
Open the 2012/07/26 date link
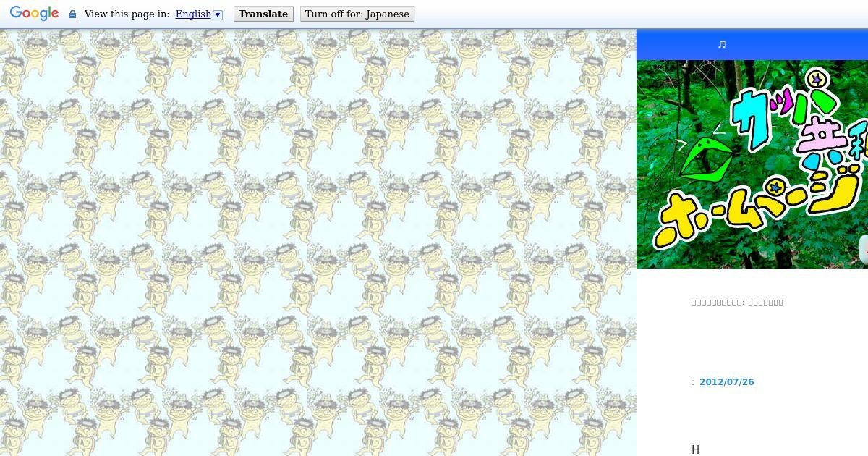[x=726, y=382]
